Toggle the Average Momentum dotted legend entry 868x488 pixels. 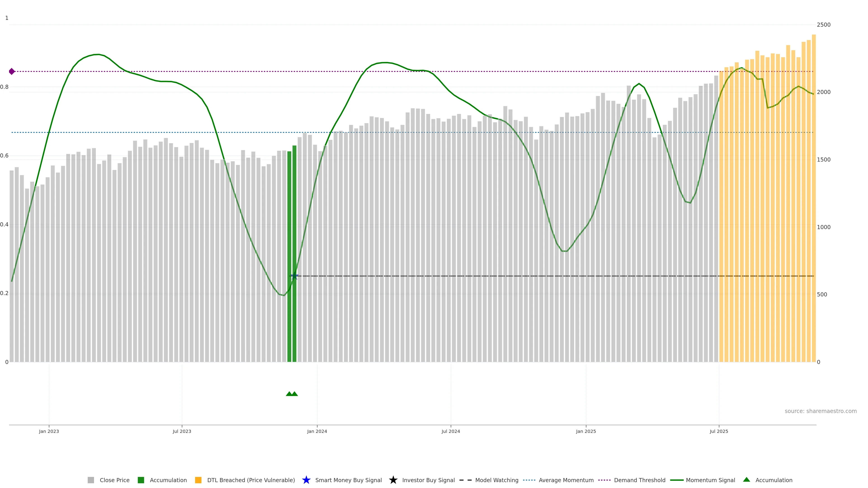[x=529, y=480]
